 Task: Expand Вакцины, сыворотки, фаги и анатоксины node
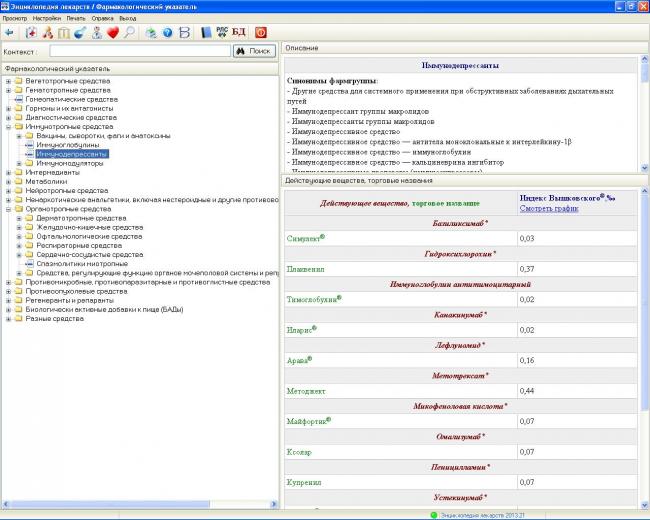click(19, 136)
